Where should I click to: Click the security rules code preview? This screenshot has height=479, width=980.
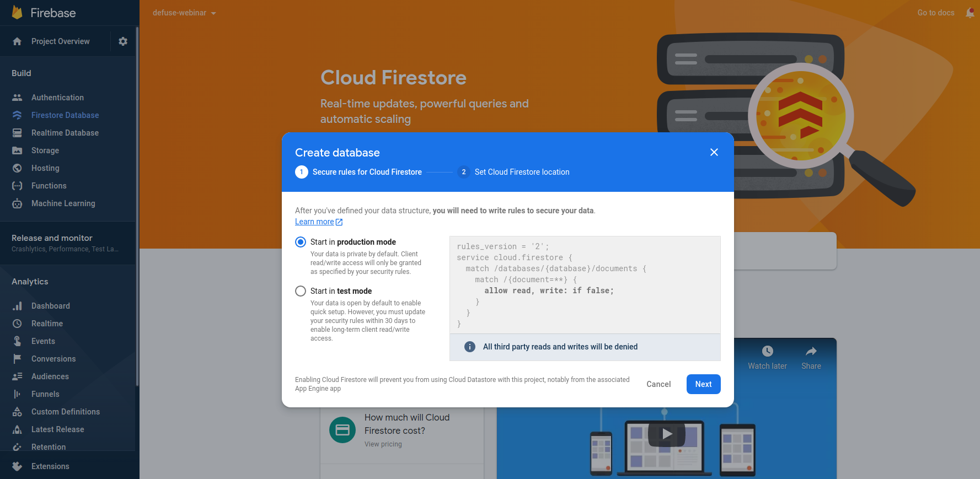pos(585,285)
